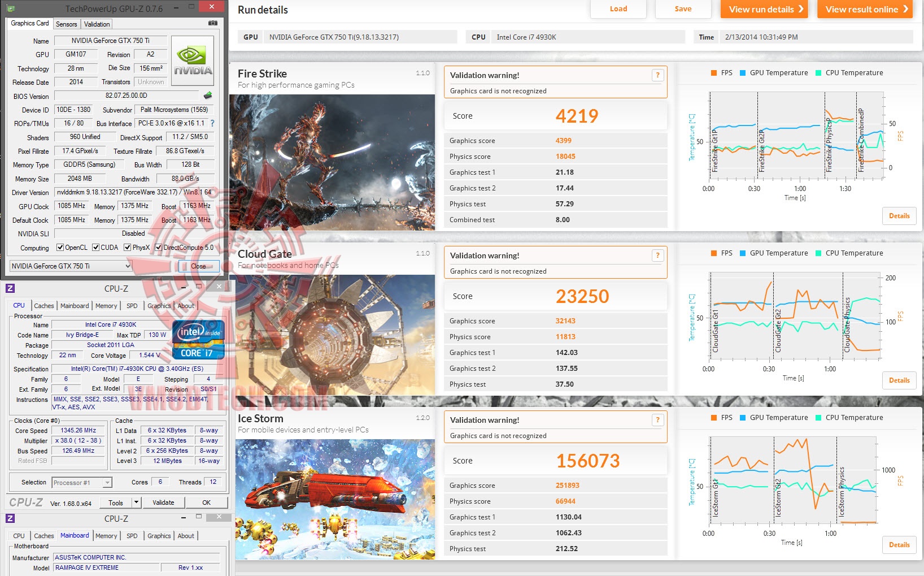Click the Cloud Gate score '23250'
924x576 pixels.
582,296
